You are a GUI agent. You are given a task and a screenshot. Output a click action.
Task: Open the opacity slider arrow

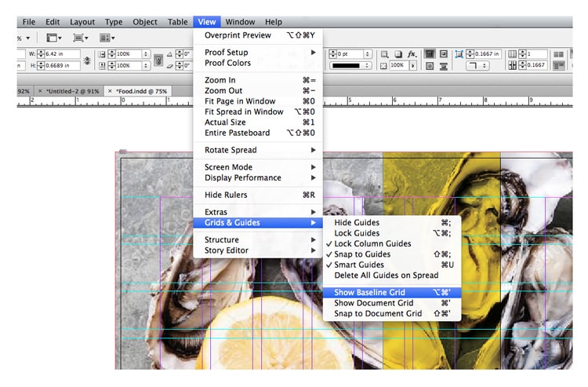point(413,66)
